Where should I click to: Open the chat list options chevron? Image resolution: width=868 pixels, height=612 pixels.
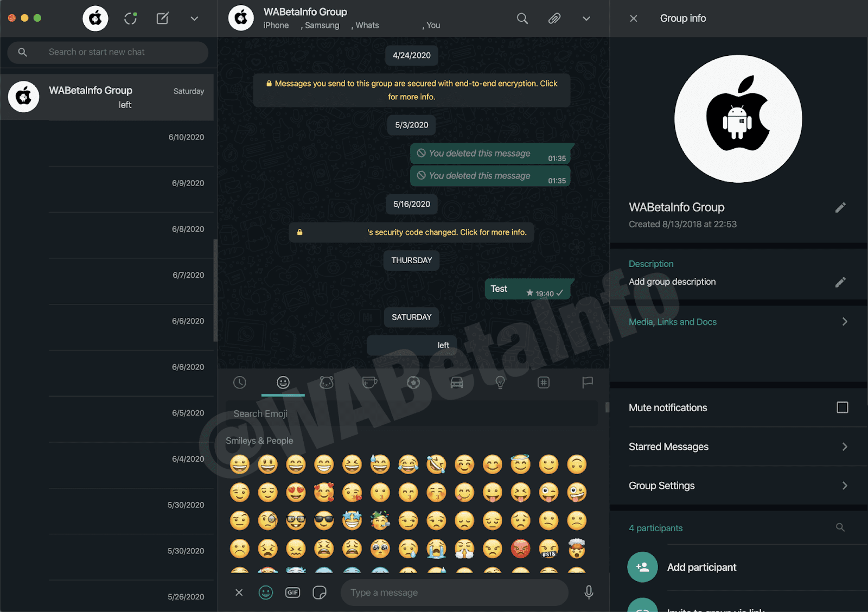(x=194, y=18)
